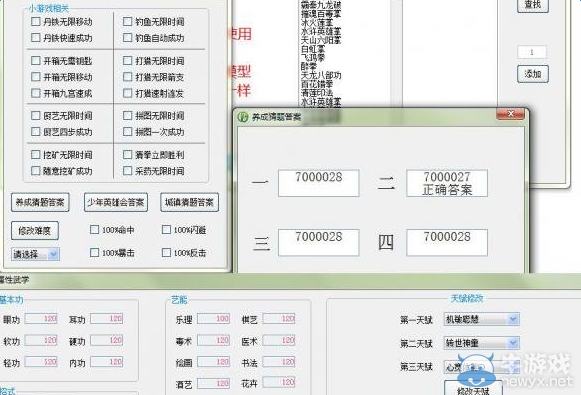Click the 城镇猜题答案 button

(189, 202)
